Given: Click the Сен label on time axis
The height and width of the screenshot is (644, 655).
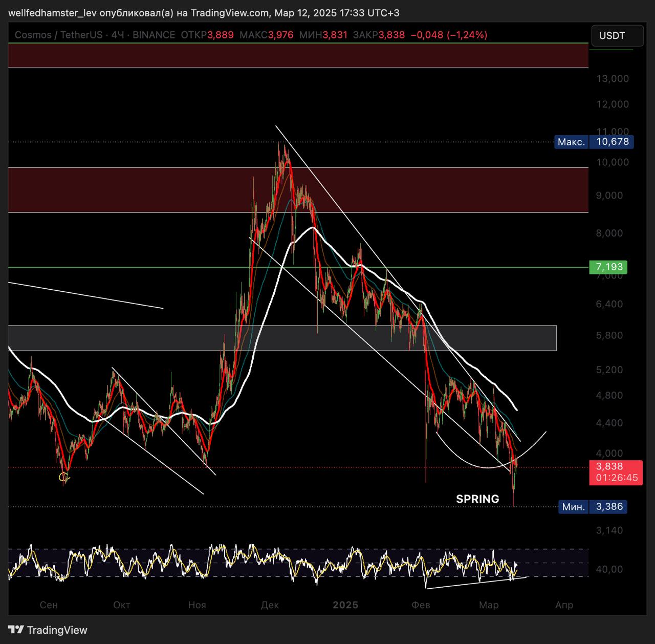Looking at the screenshot, I should pos(49,605).
